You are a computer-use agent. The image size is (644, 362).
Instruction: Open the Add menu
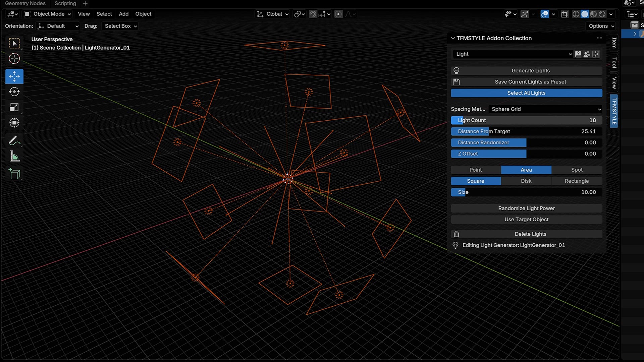[x=123, y=14]
